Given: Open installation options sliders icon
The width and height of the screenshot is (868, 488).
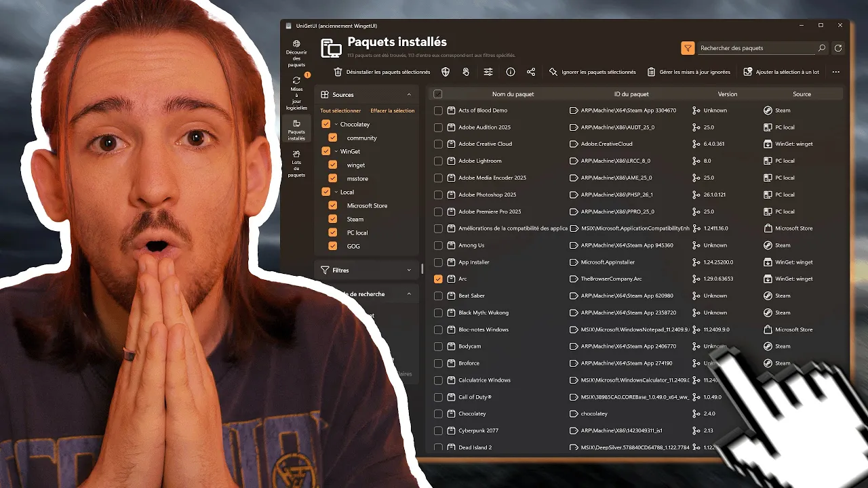Looking at the screenshot, I should click(x=488, y=72).
